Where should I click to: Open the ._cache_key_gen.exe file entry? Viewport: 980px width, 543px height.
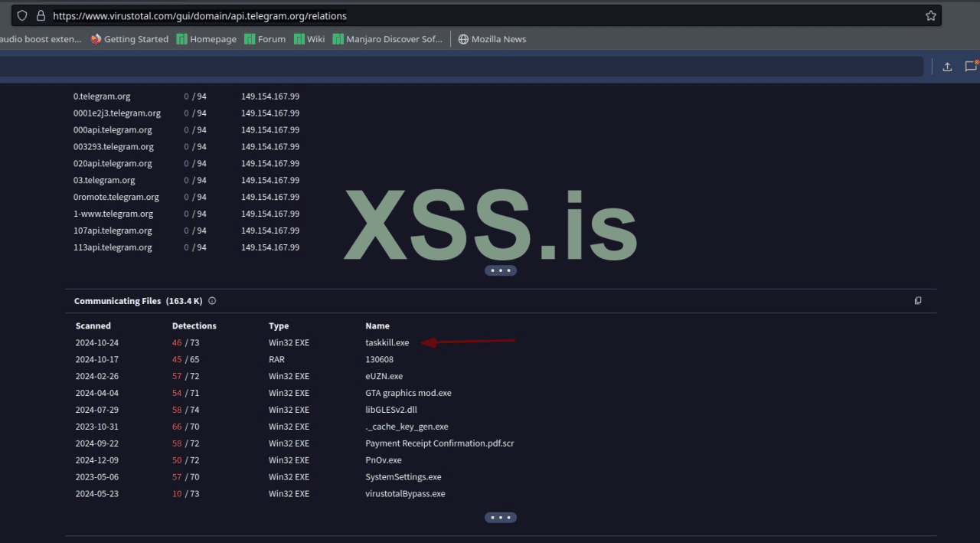click(407, 427)
